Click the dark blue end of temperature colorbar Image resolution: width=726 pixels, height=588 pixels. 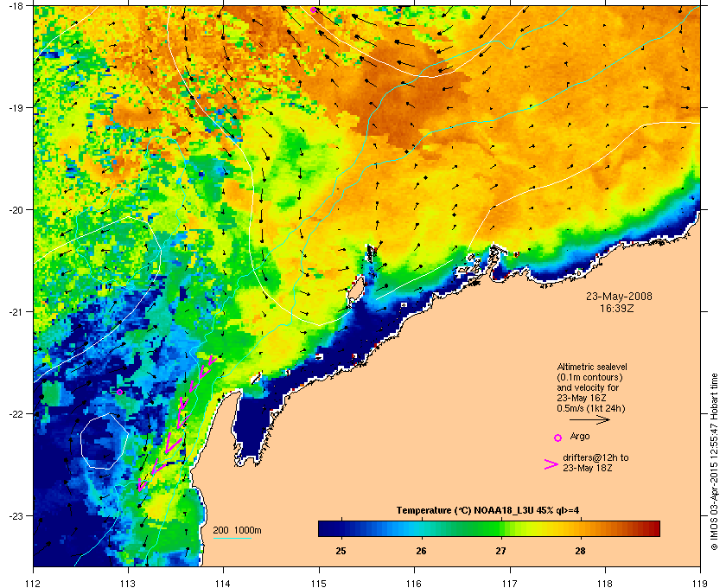click(324, 528)
